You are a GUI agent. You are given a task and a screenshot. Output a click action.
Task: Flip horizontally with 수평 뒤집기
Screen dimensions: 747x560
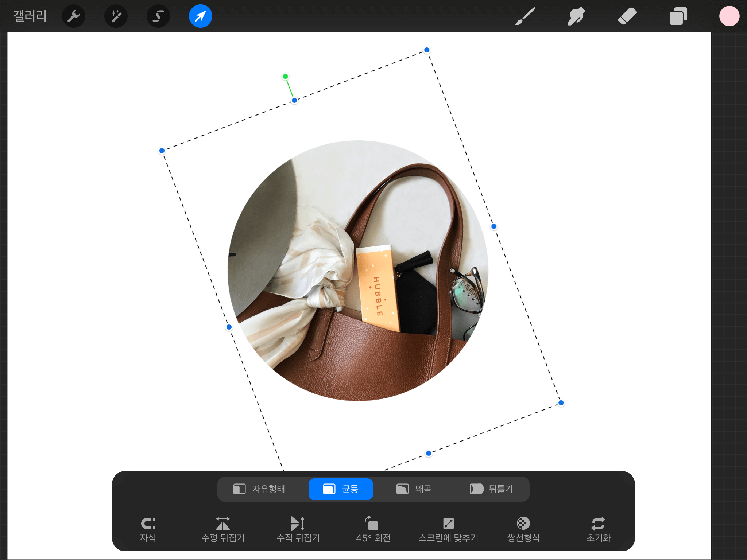[223, 529]
